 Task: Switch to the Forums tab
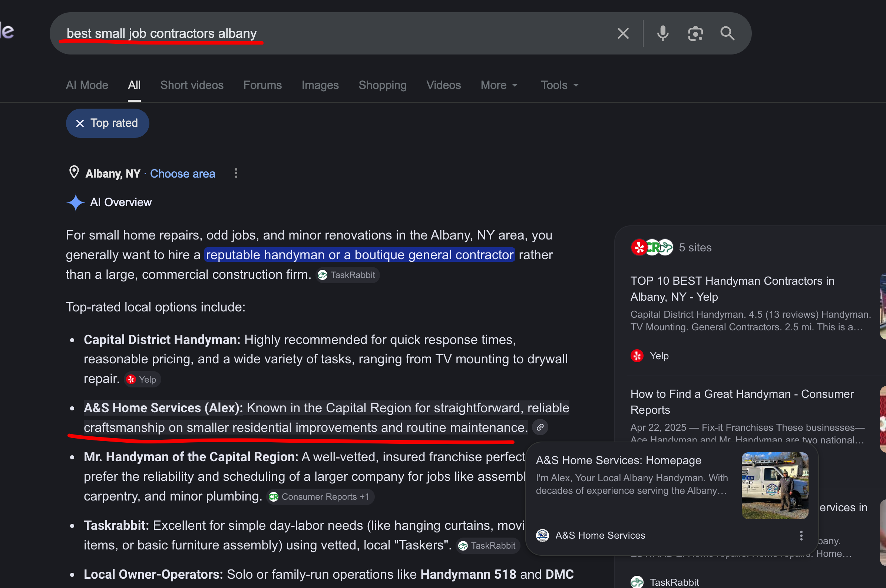pos(262,85)
